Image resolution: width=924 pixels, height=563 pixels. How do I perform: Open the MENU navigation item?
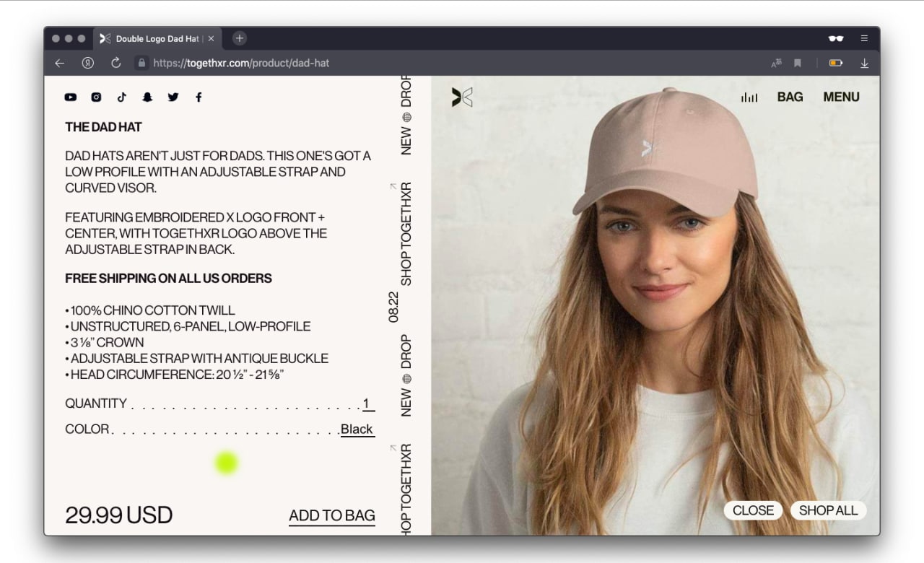click(841, 97)
